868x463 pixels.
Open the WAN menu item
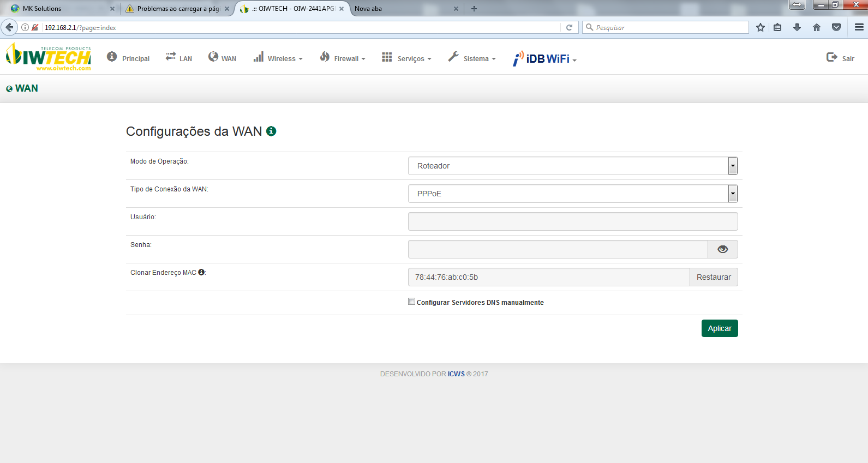[229, 59]
